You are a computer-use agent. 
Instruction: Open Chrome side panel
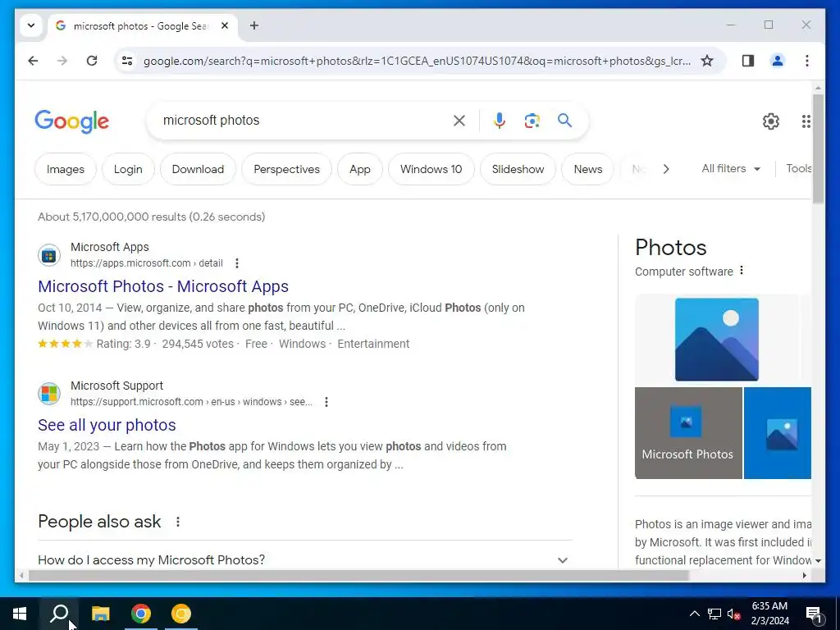(748, 61)
